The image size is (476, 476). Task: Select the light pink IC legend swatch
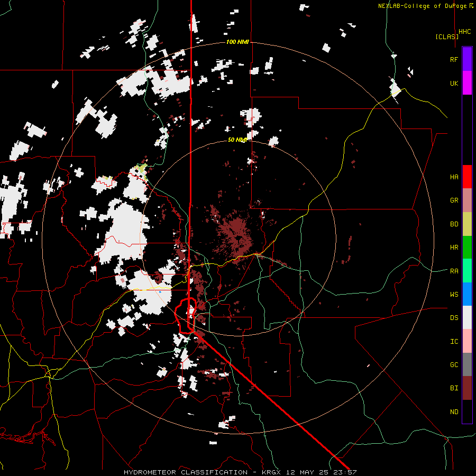[x=467, y=341]
